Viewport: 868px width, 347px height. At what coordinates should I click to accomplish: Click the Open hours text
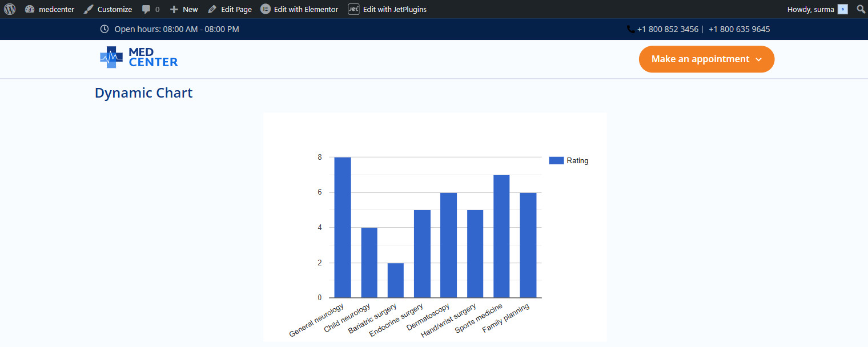pos(176,29)
